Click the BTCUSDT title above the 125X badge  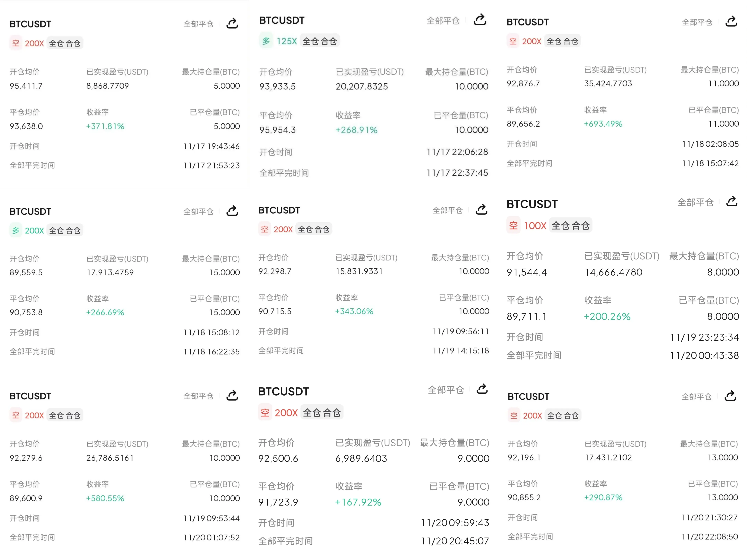[x=282, y=21]
